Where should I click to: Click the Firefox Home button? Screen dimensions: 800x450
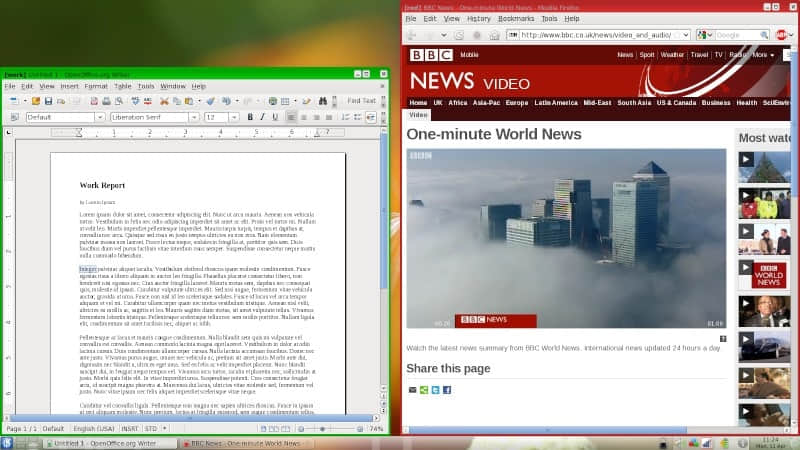(494, 35)
